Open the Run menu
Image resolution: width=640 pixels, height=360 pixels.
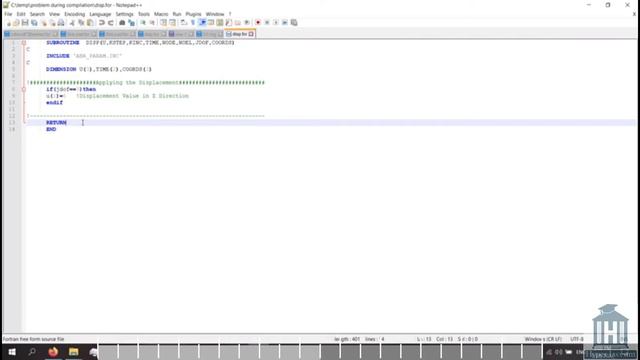[x=177, y=14]
